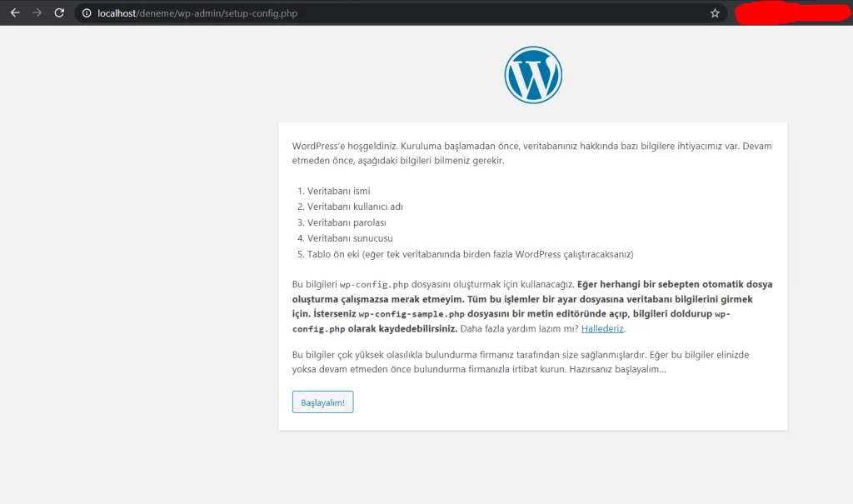
Task: Bookmark this page with the star icon
Action: pos(715,13)
